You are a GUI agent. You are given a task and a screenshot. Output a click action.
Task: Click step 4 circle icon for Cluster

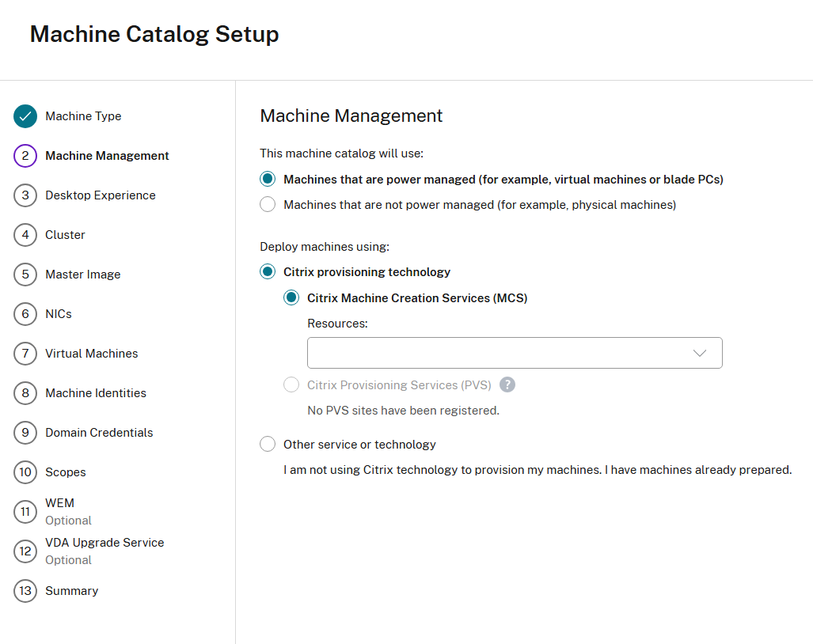point(25,235)
